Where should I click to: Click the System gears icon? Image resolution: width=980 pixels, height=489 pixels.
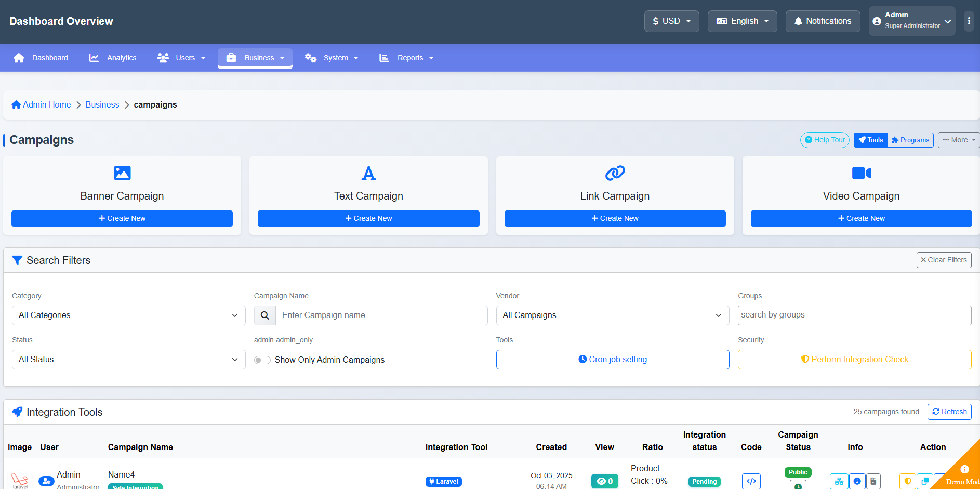click(311, 58)
